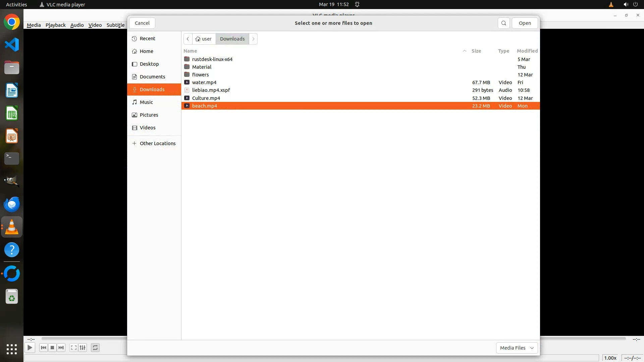Click the search icon in file dialog
The image size is (644, 362).
point(503,23)
